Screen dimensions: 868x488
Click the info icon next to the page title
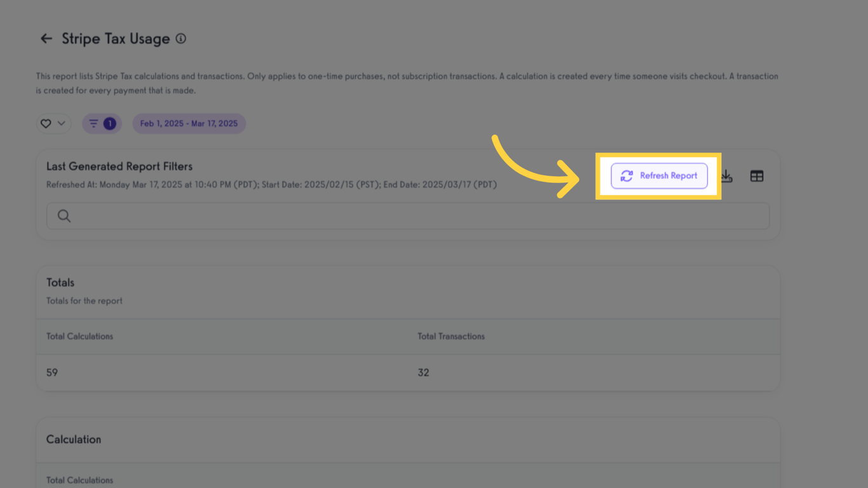[x=181, y=39]
